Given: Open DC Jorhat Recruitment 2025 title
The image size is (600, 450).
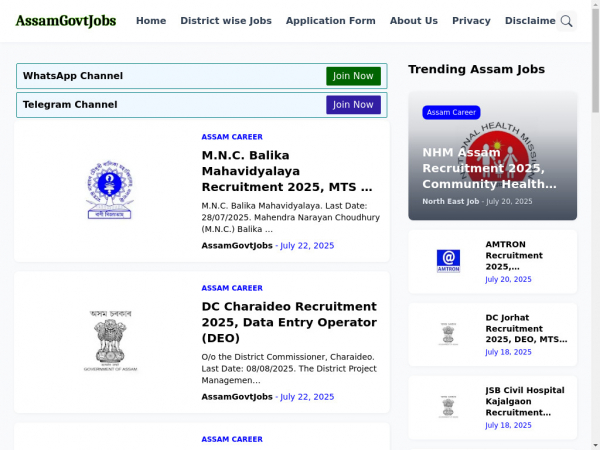Looking at the screenshot, I should pos(526,328).
